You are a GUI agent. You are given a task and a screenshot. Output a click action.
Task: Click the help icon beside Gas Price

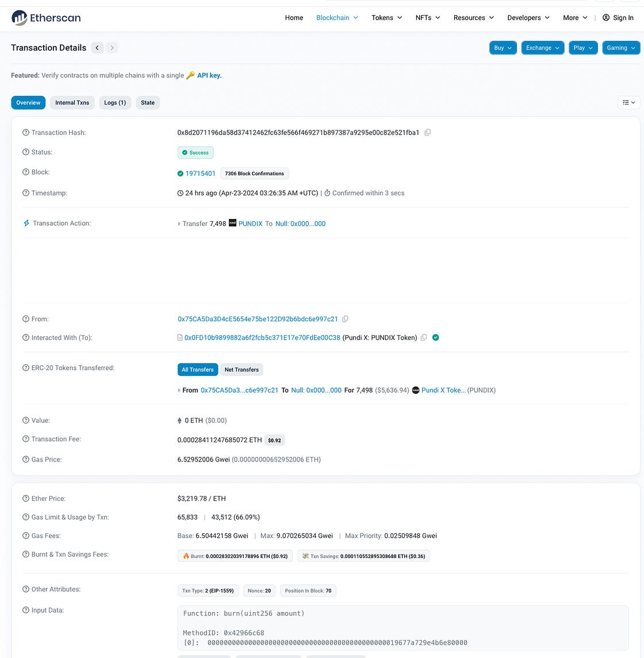pyautogui.click(x=26, y=460)
